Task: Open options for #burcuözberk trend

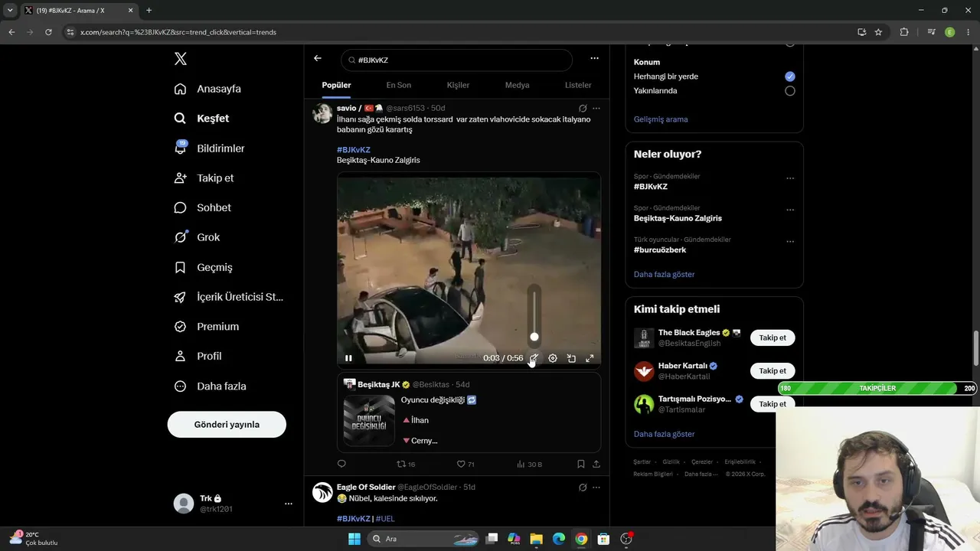Action: (x=790, y=241)
